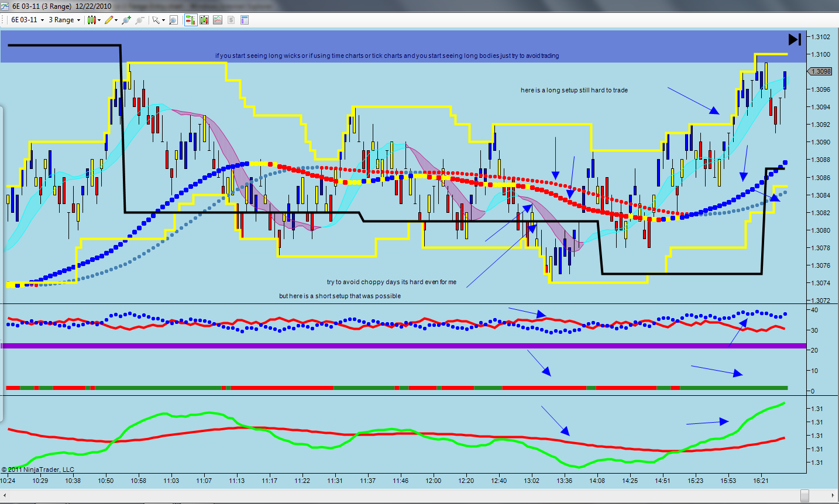Click the 20 level on indicator axis
Viewport: 839px width, 504px height.
[814, 350]
